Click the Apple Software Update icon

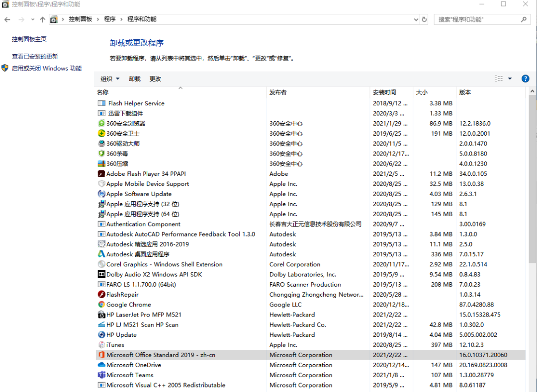click(101, 194)
